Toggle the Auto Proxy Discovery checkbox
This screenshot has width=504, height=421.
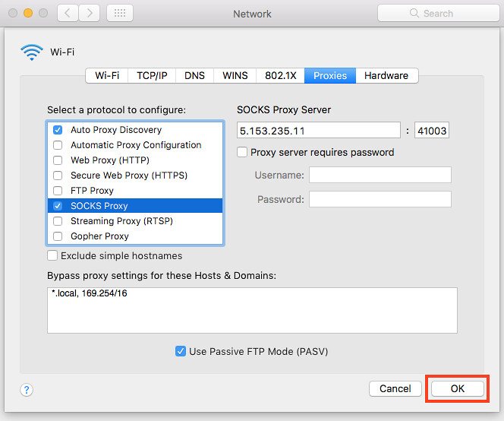click(x=58, y=130)
